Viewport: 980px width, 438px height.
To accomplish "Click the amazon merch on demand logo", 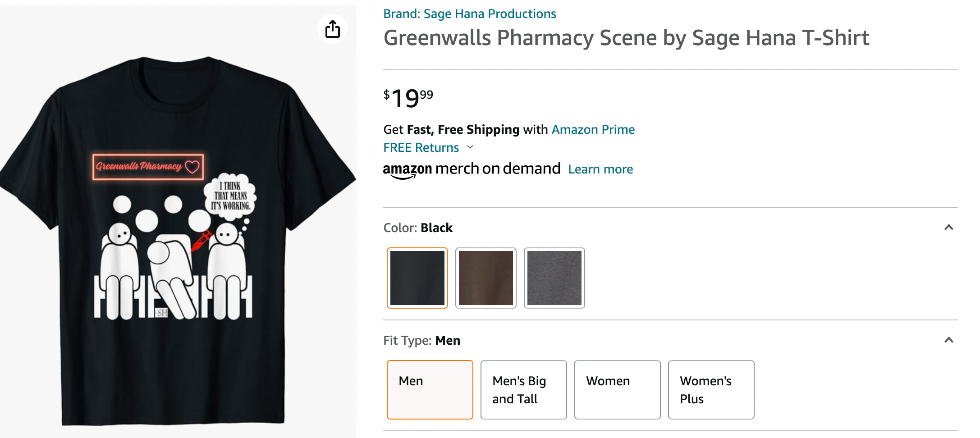I will click(471, 169).
